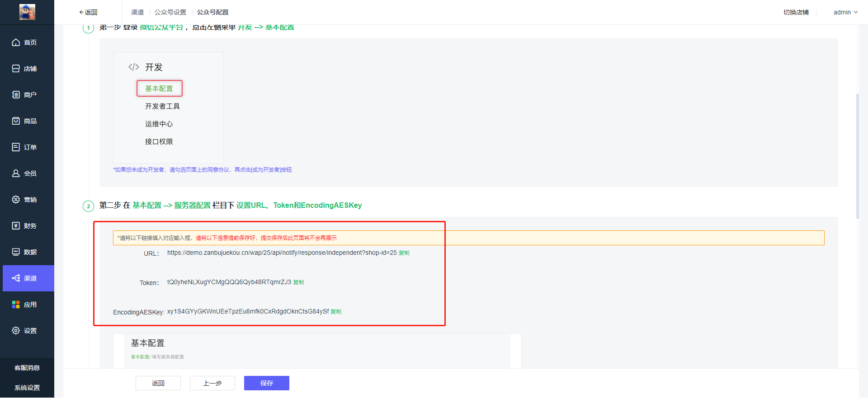Screen dimensions: 868x398
Task: Click 渠道 breadcrumb
Action: [137, 12]
